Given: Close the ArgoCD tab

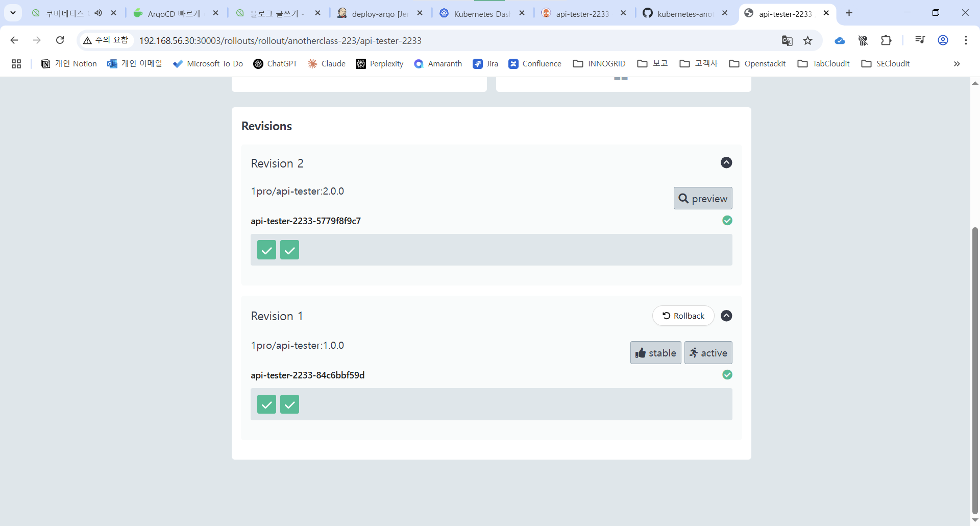Looking at the screenshot, I should click(216, 13).
